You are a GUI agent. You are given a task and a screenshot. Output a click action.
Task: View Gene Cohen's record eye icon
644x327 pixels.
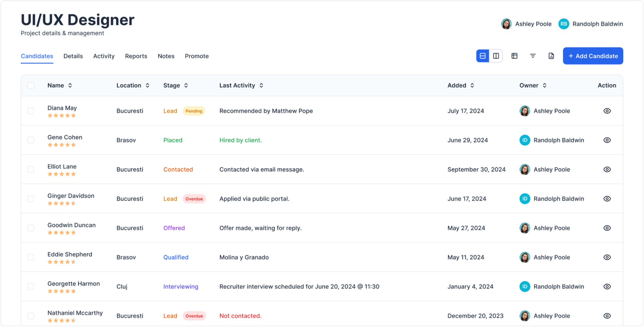[x=607, y=140]
